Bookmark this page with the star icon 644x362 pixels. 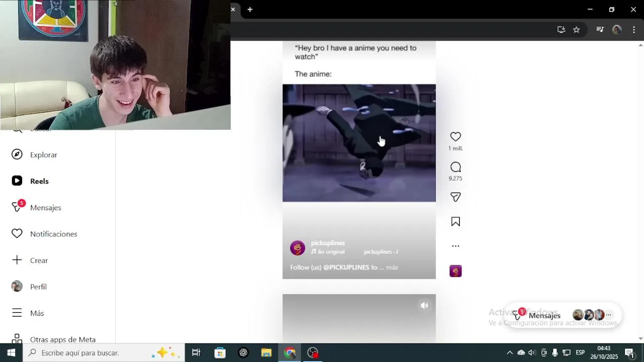click(577, 30)
